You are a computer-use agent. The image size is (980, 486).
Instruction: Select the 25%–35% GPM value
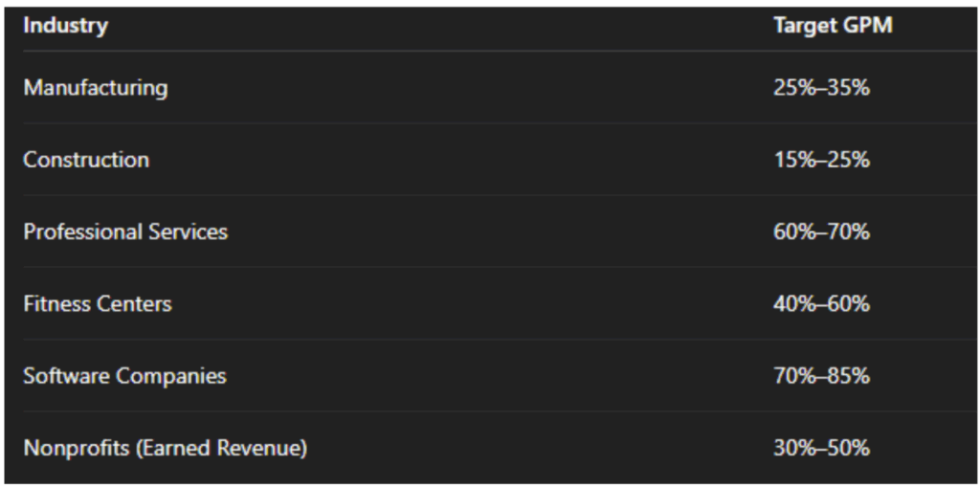click(821, 87)
